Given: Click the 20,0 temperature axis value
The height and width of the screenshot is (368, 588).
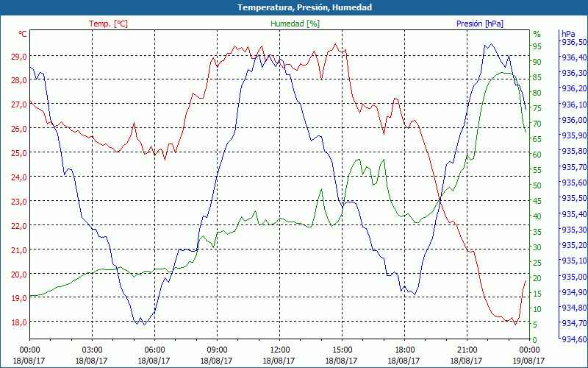Looking at the screenshot, I should click(19, 274).
